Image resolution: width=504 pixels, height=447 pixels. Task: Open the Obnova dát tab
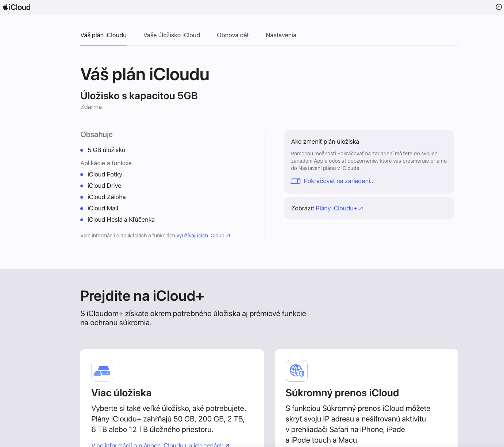click(233, 35)
